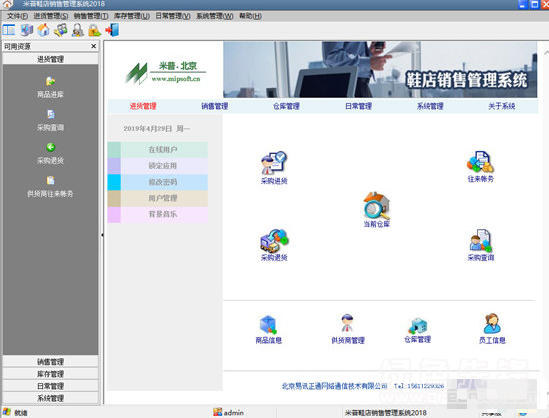This screenshot has height=418, width=549.
Task: Expand the 销售管理 sidebar section
Action: point(50,362)
